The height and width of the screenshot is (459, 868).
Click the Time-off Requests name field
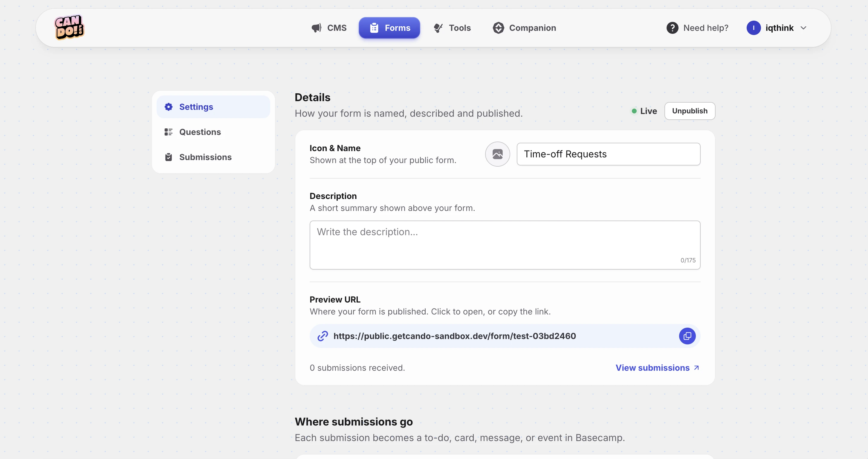click(x=609, y=154)
